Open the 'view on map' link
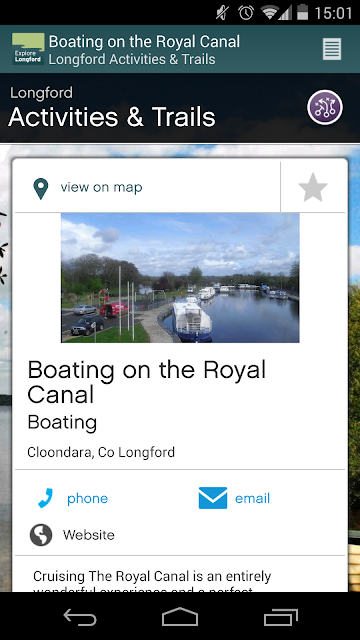Image resolution: width=360 pixels, height=640 pixels. pyautogui.click(x=101, y=187)
